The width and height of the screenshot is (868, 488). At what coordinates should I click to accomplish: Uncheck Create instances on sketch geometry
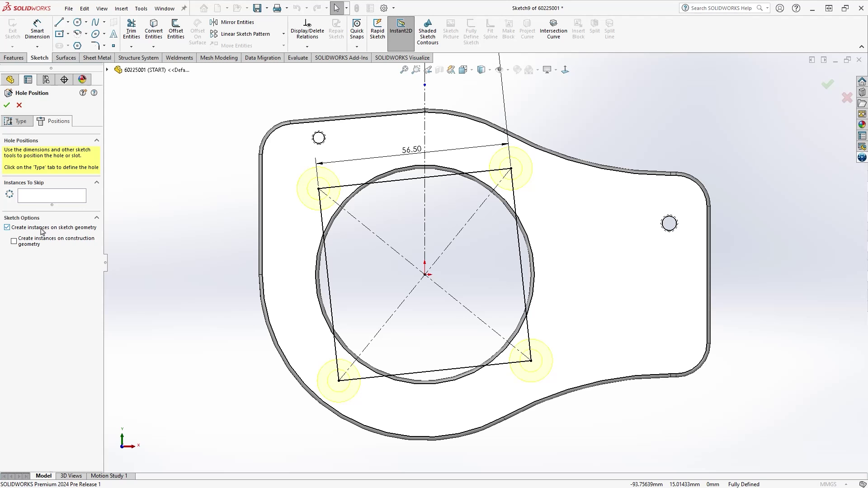pos(7,227)
